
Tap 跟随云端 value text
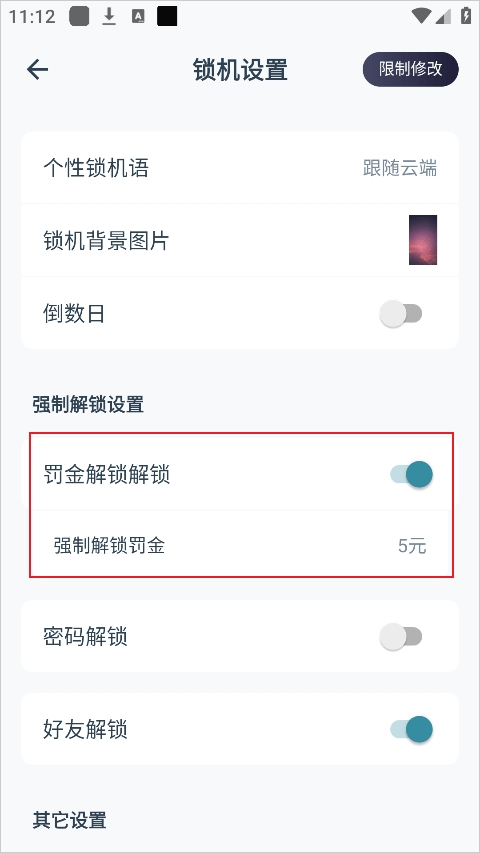[399, 168]
